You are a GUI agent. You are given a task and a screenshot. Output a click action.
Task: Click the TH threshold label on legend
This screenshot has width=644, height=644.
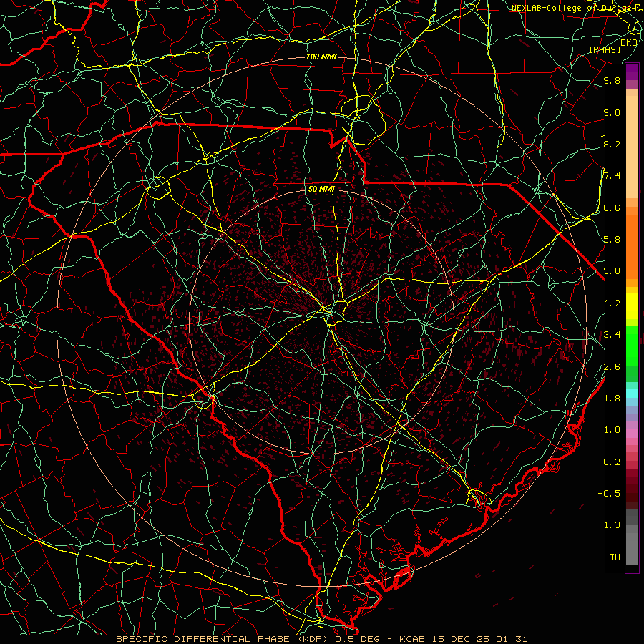[615, 557]
